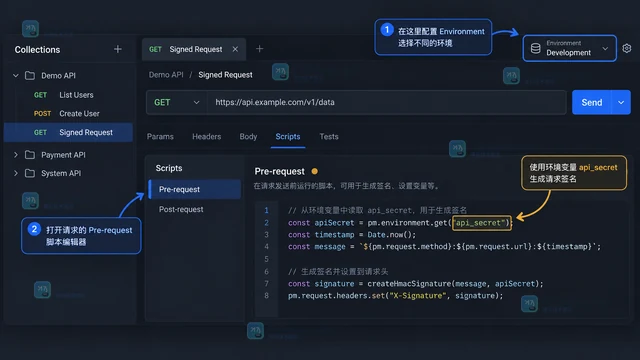This screenshot has width=640, height=360.
Task: Click the request URL field
Action: coord(386,102)
